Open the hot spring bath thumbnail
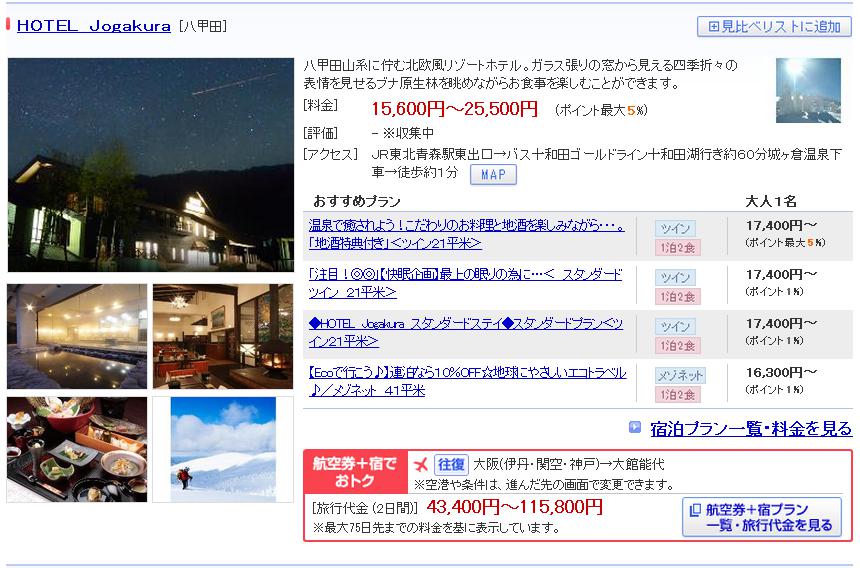The height and width of the screenshot is (568, 860). [77, 336]
